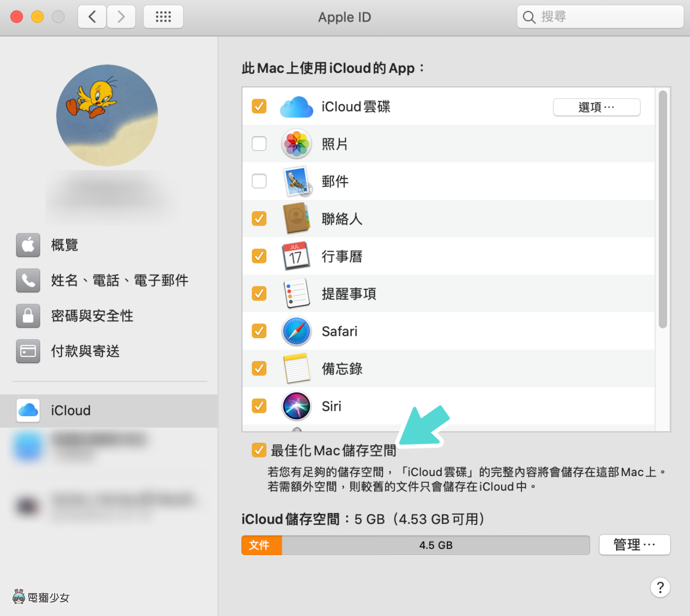Click the 行事曆 row label
690x616 pixels.
(x=342, y=256)
